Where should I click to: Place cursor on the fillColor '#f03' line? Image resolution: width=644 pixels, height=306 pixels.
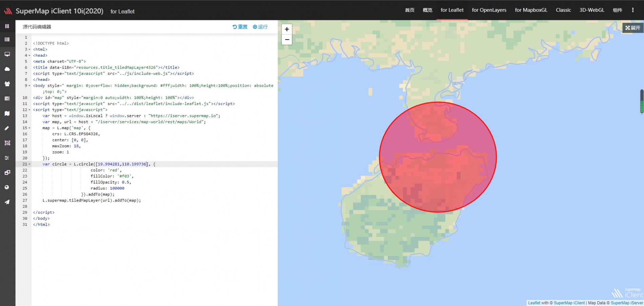[112, 176]
